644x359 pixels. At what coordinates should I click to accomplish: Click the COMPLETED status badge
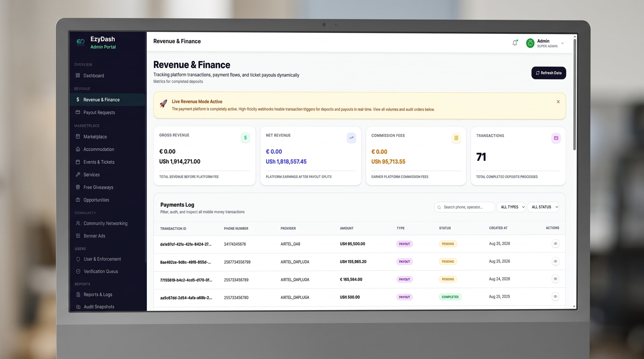[x=450, y=297]
